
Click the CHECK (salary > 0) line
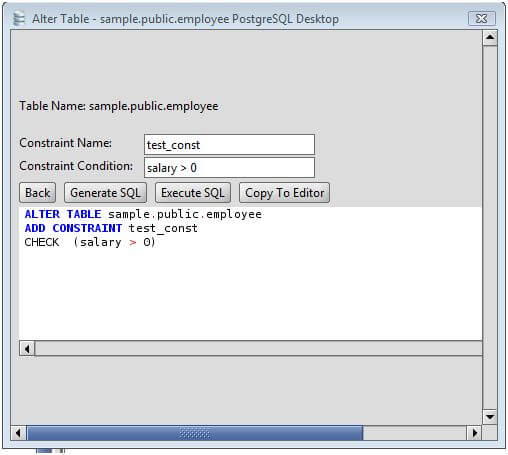(x=90, y=242)
